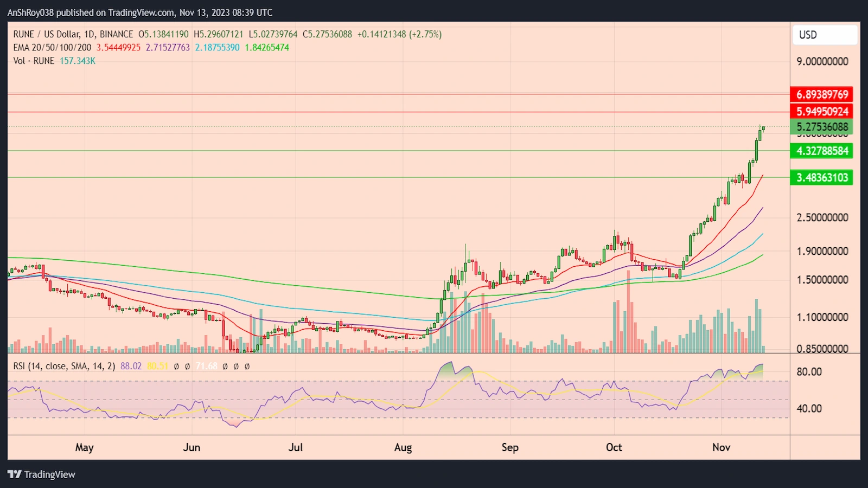Click the AnShRoy038 author name
The image size is (868, 488).
coord(30,12)
